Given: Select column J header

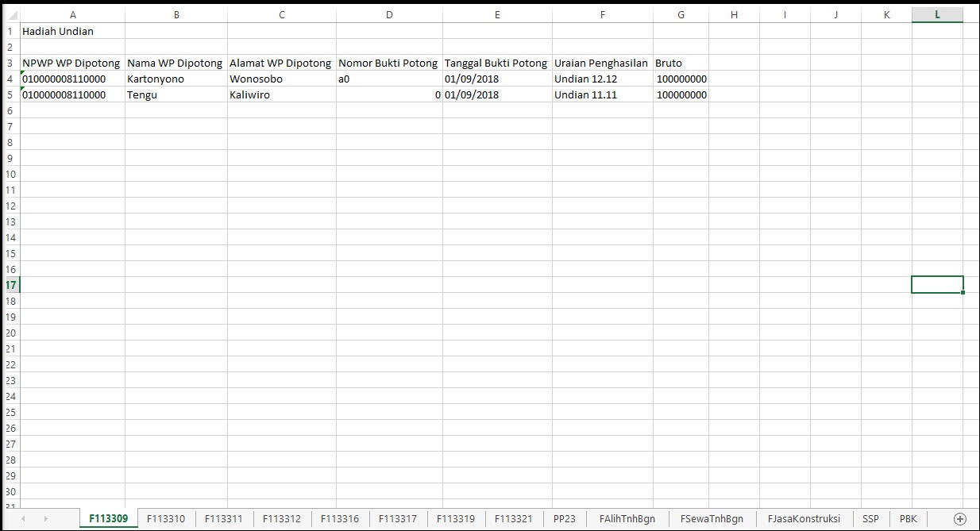Looking at the screenshot, I should (x=835, y=15).
